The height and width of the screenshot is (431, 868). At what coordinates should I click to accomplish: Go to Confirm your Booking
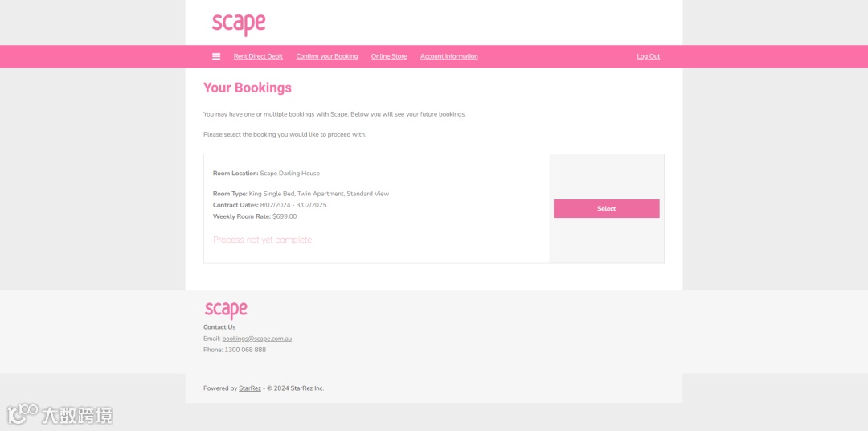(326, 56)
